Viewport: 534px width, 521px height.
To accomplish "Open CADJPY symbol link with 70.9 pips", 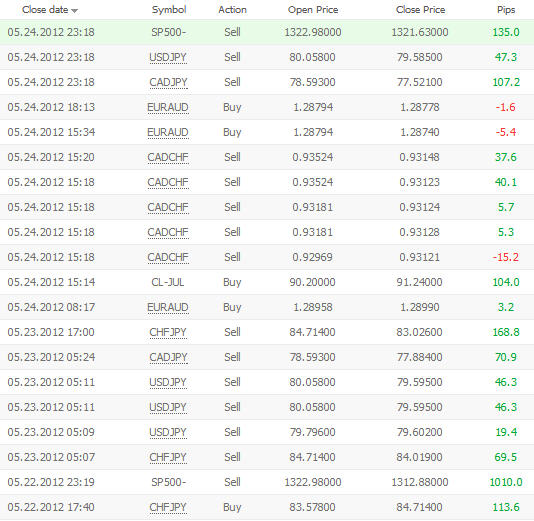I will [x=168, y=357].
